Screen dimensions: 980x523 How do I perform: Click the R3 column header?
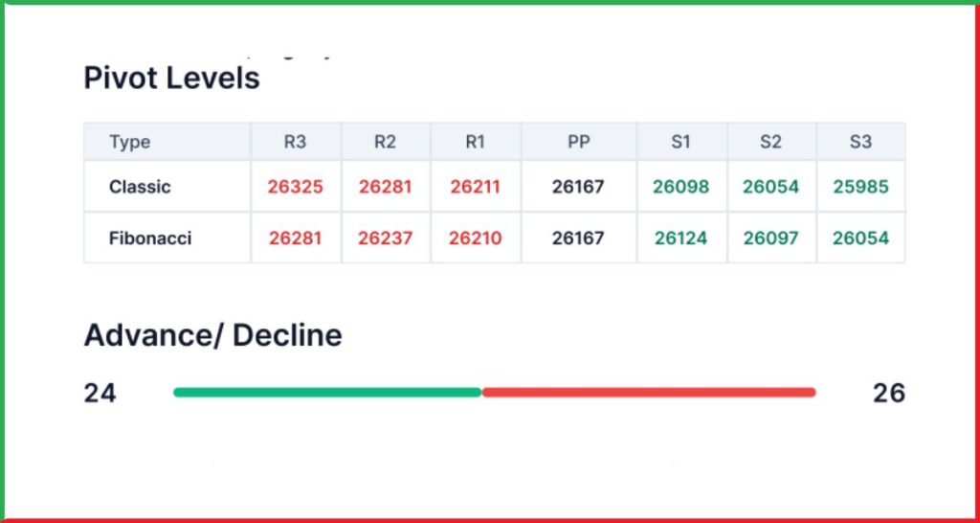click(295, 142)
